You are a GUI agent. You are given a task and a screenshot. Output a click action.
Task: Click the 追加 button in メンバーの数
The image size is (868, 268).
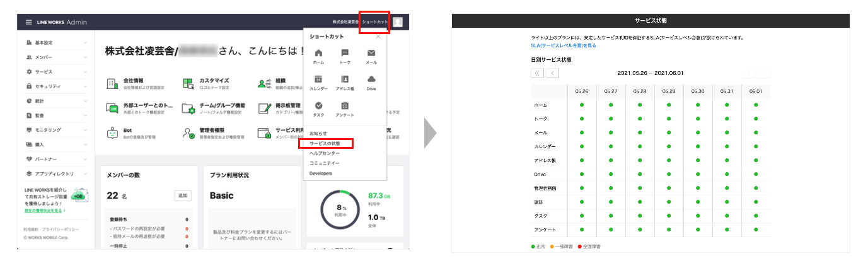pyautogui.click(x=183, y=195)
